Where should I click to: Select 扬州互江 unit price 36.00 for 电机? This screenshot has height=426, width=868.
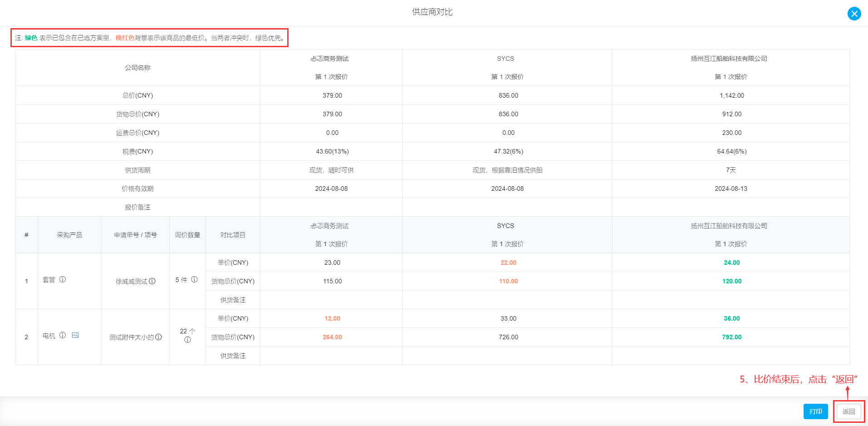coord(731,318)
